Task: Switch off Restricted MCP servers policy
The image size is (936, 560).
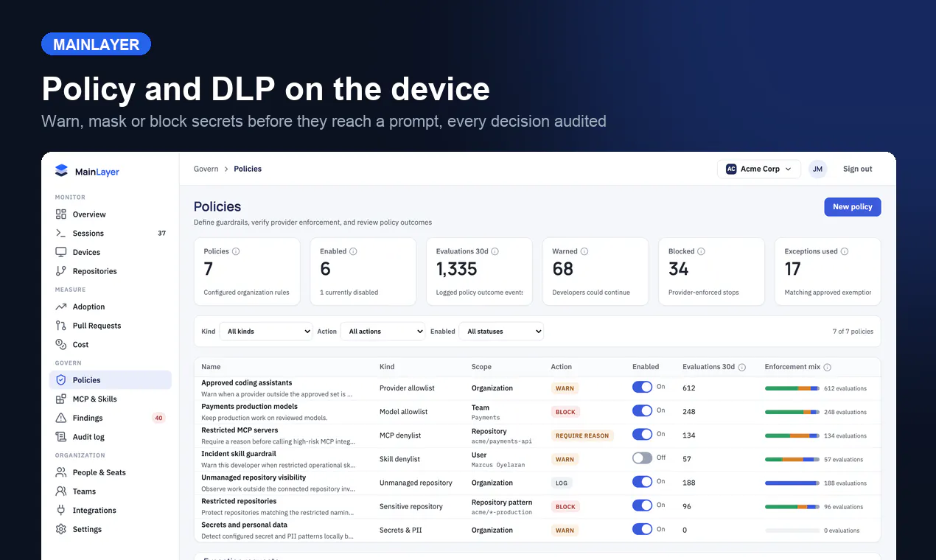Action: click(642, 434)
